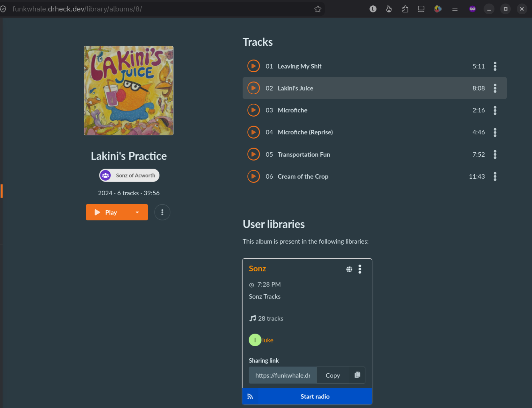Bookmark this page with the star icon

coord(318,9)
